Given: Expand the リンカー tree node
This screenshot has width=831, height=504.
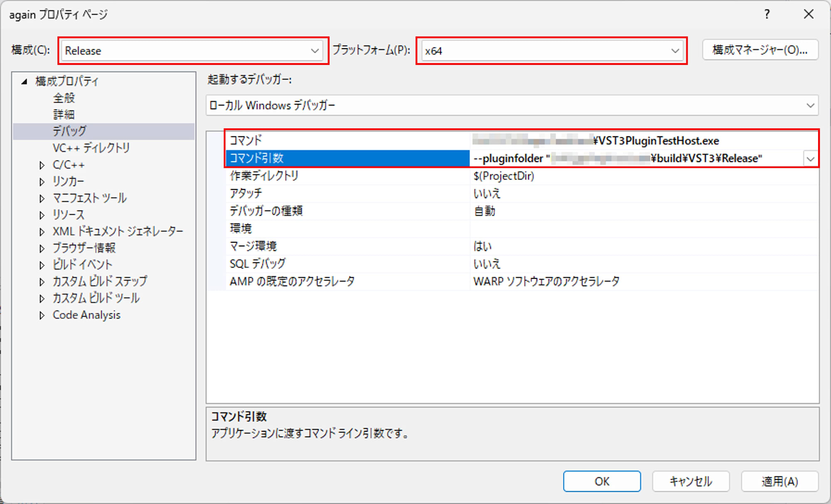Looking at the screenshot, I should click(x=41, y=181).
